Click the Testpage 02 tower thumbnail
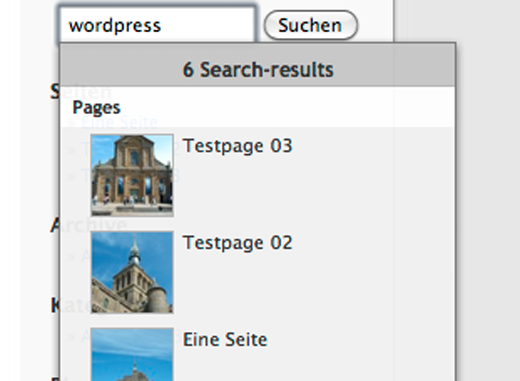Viewport: 520px width, 381px height. click(x=132, y=272)
